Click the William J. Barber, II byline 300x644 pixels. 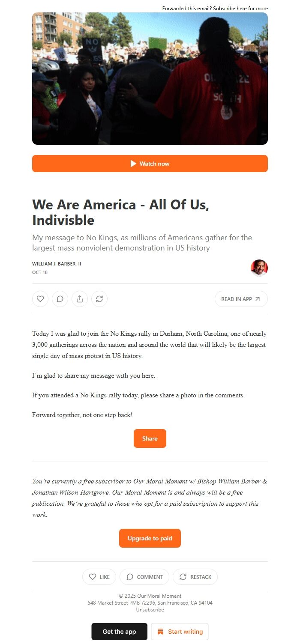point(57,264)
